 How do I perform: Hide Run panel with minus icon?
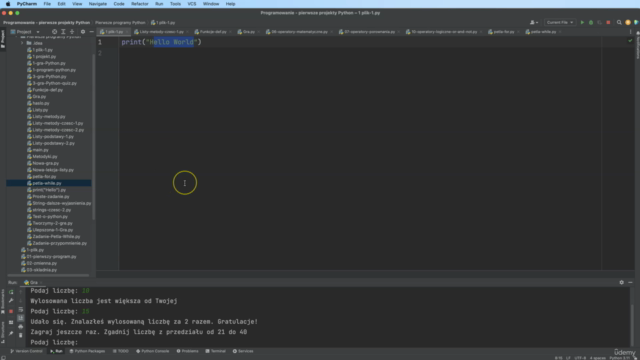[x=630, y=282]
